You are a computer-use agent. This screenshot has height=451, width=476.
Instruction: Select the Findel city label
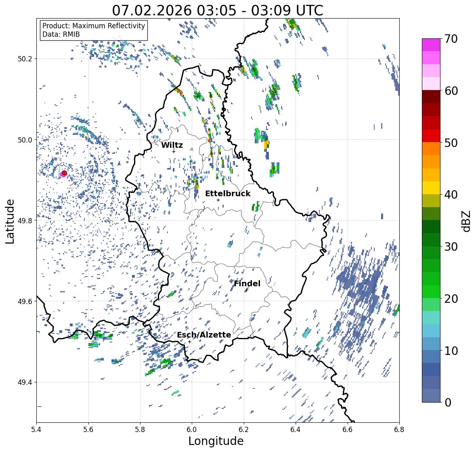pyautogui.click(x=247, y=283)
